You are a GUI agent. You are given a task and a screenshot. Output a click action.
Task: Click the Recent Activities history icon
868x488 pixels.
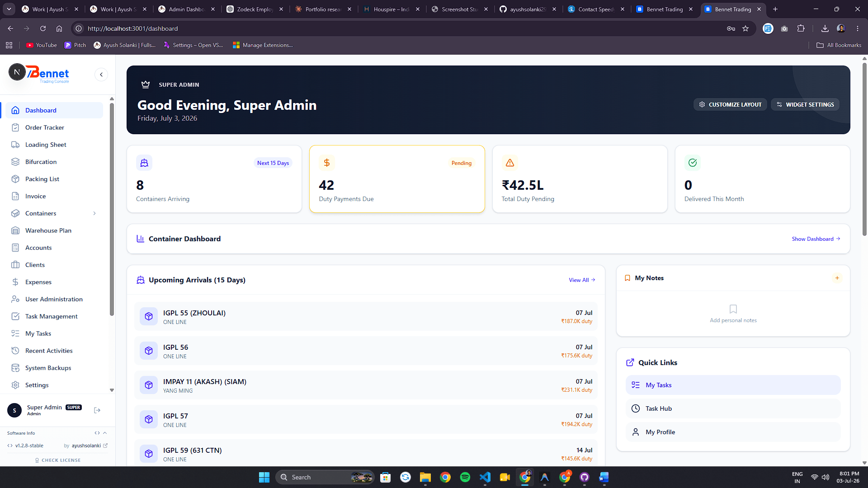15,351
